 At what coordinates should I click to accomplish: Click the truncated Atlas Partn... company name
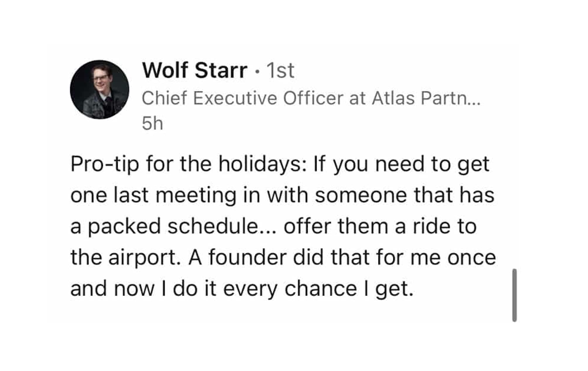click(x=426, y=98)
